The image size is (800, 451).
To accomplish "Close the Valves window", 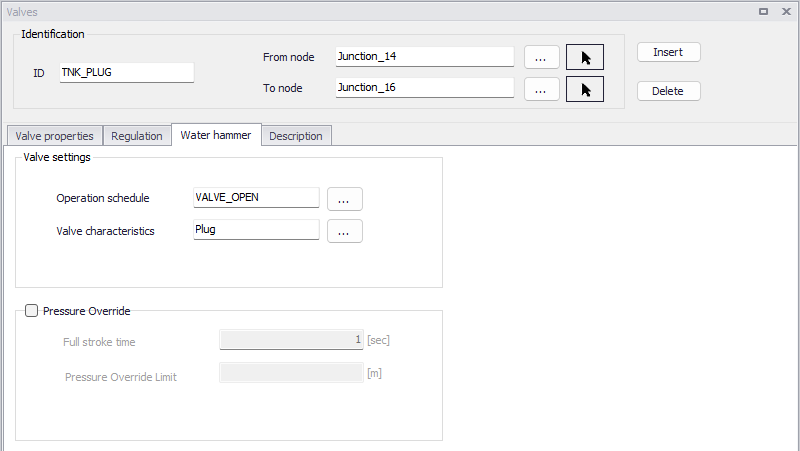I will tap(786, 11).
